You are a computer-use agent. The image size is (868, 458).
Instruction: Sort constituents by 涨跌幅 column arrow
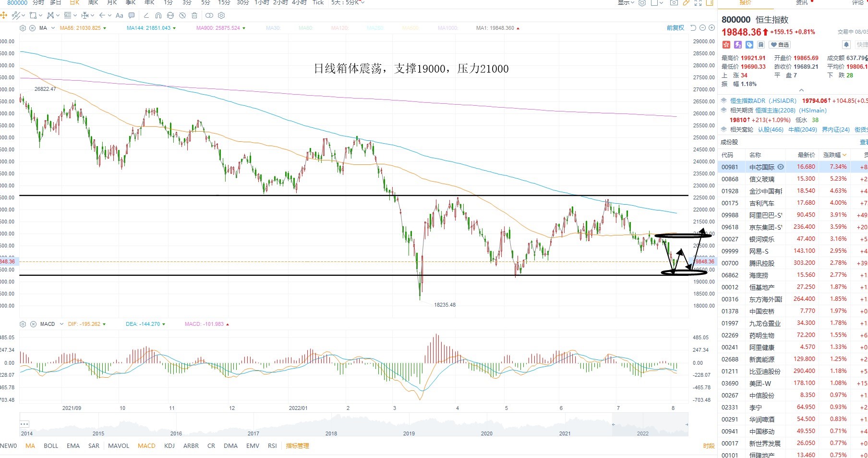pos(844,155)
